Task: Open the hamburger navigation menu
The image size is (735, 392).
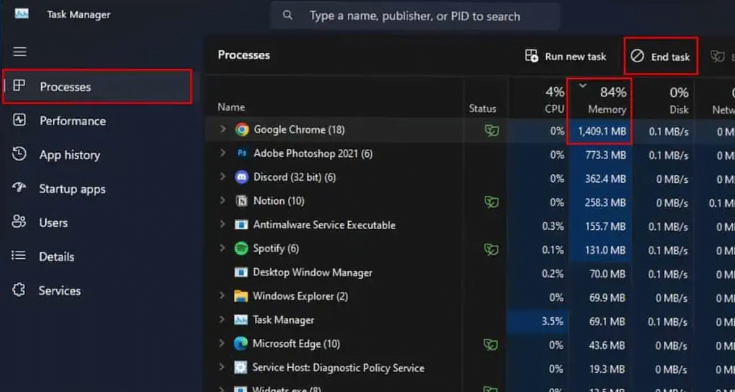Action: coord(20,52)
